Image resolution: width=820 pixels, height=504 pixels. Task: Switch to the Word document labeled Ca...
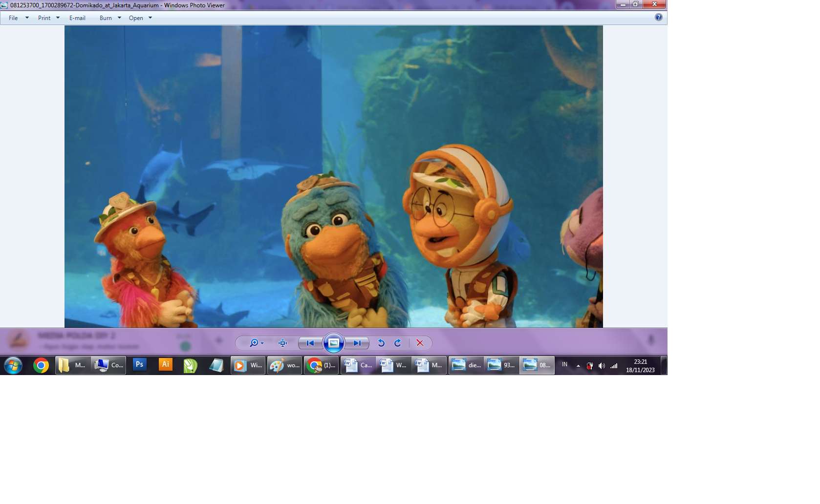click(358, 365)
